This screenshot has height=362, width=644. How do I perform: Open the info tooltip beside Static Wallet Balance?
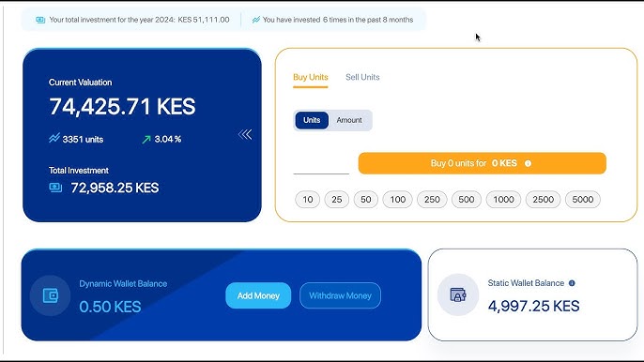pos(572,283)
